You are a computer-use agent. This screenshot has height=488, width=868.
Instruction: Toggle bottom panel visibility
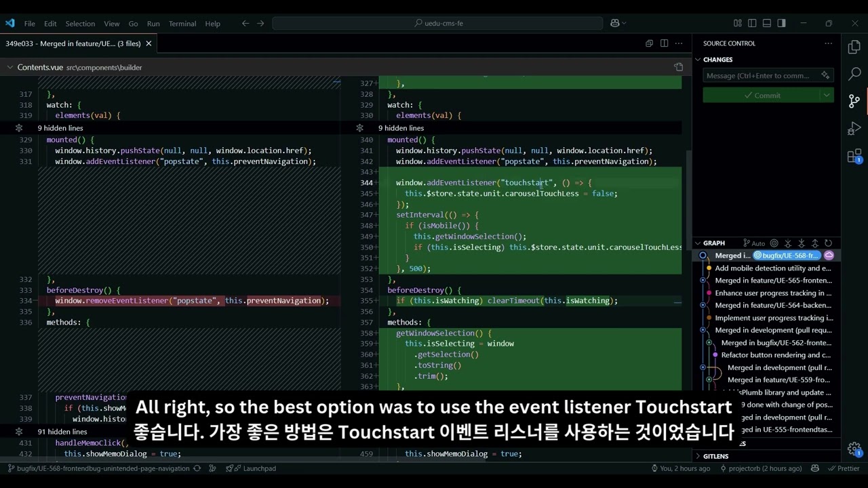[767, 23]
